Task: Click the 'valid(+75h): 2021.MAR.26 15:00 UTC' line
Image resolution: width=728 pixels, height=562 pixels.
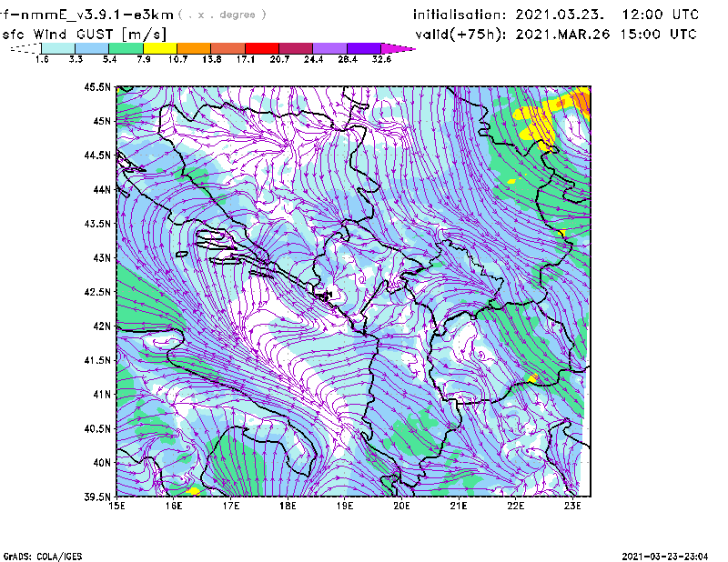Action: 556,35
